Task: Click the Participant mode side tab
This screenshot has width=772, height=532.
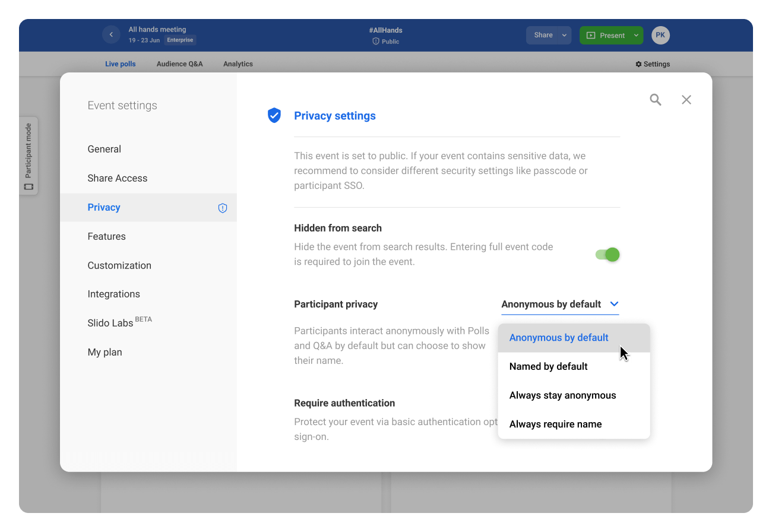Action: [x=29, y=156]
